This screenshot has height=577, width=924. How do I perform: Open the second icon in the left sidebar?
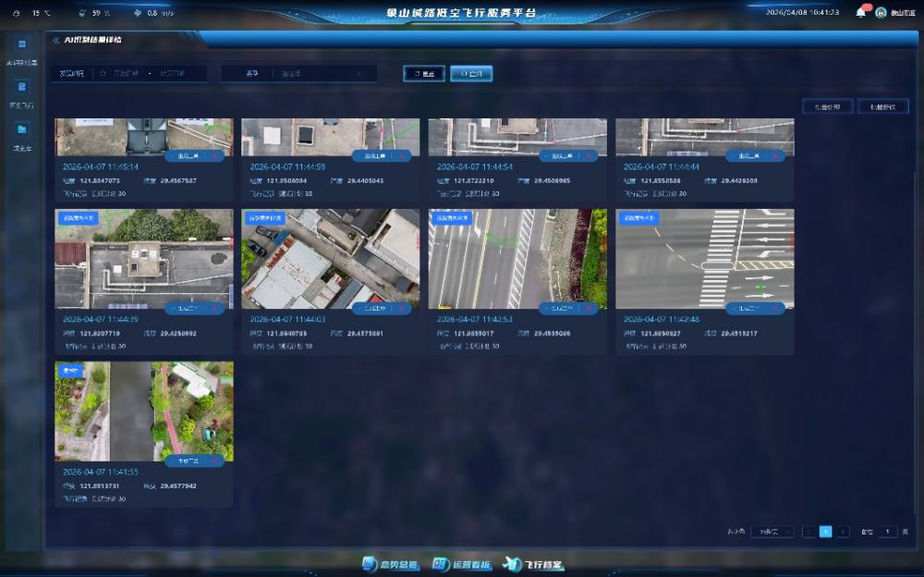(x=22, y=87)
